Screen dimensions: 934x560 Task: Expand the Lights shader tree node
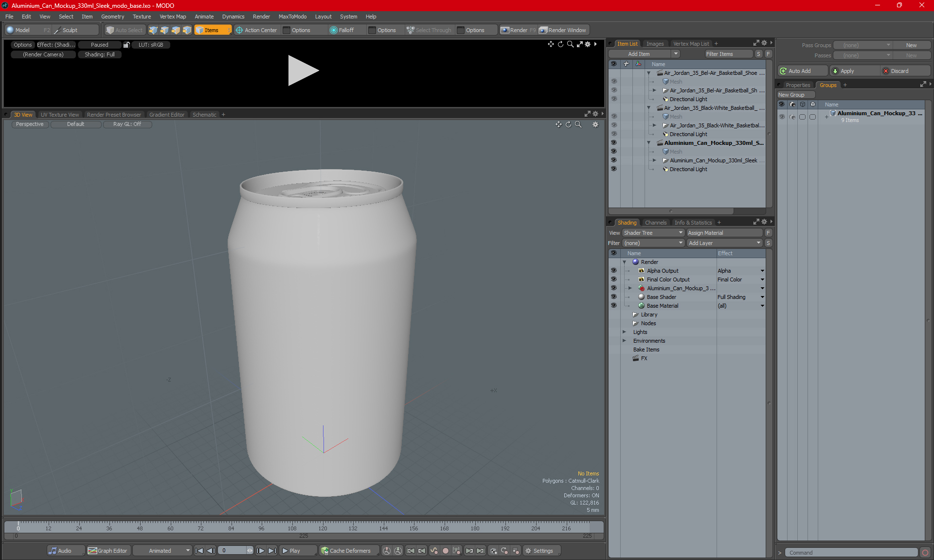point(624,332)
